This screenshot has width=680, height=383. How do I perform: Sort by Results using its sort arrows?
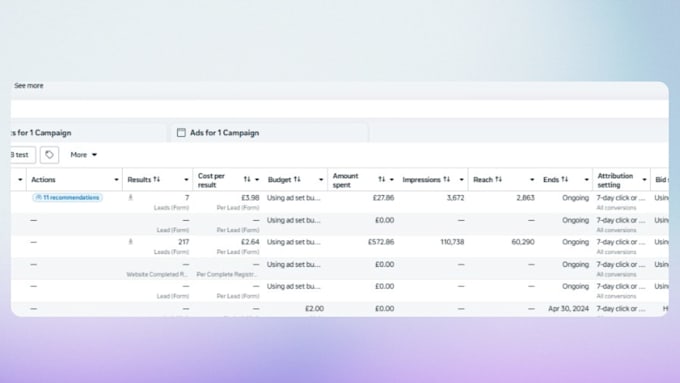(157, 180)
